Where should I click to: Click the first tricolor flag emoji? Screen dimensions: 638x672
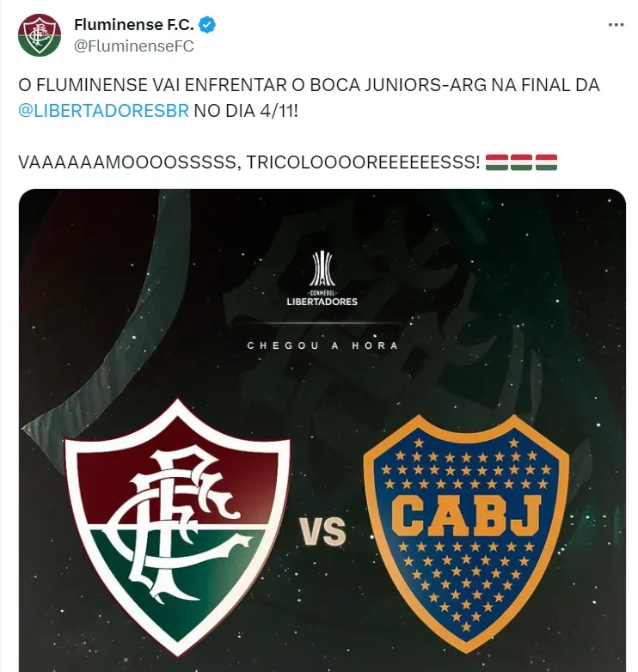click(x=496, y=163)
